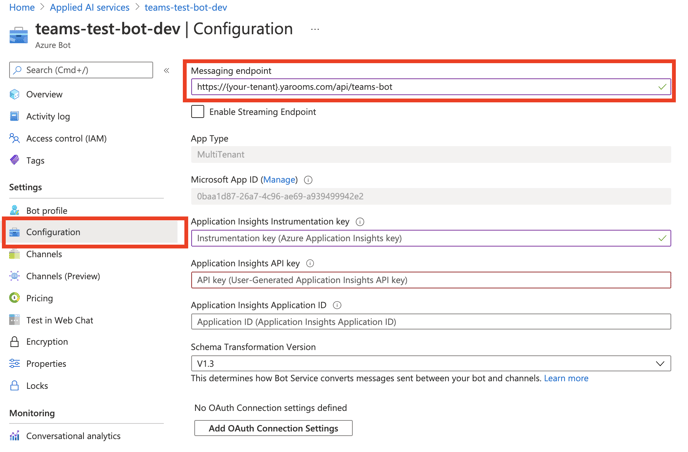
Task: Click teams-test-bot-dev breadcrumb link
Action: pyautogui.click(x=186, y=7)
